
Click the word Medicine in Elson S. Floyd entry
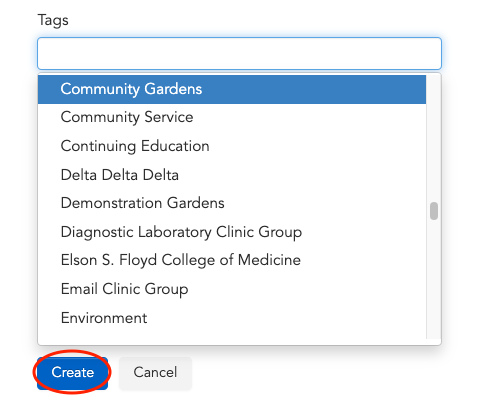click(269, 260)
